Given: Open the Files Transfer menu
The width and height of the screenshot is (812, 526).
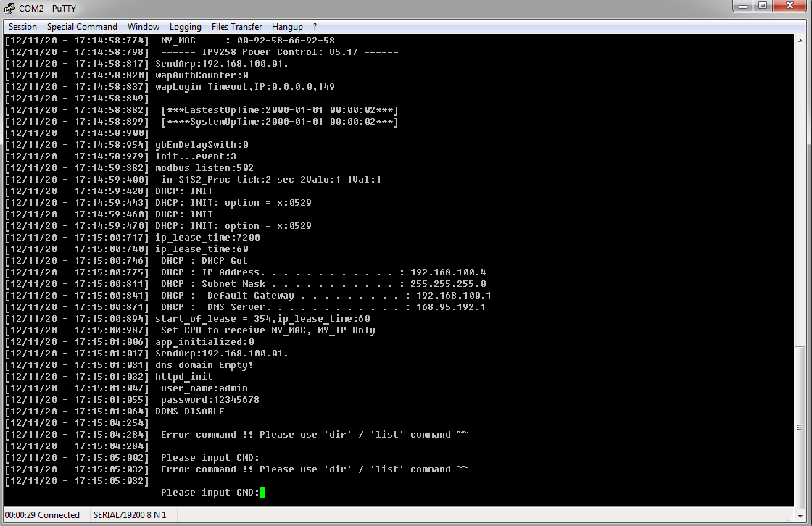Looking at the screenshot, I should click(236, 27).
